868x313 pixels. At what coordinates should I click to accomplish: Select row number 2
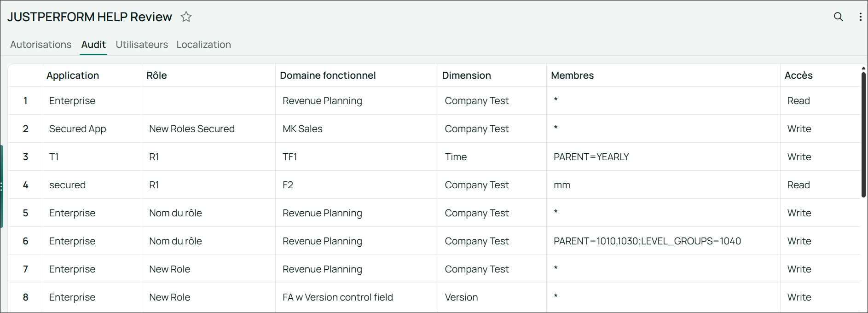coord(25,129)
